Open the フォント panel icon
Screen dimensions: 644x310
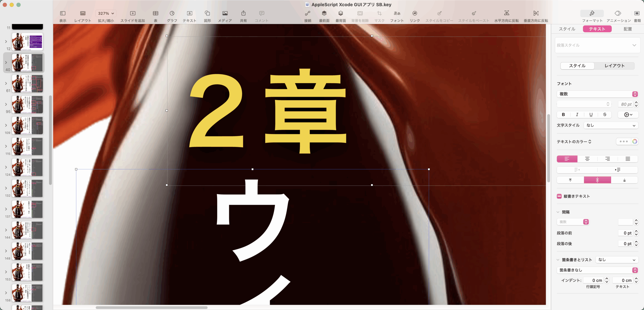click(397, 13)
